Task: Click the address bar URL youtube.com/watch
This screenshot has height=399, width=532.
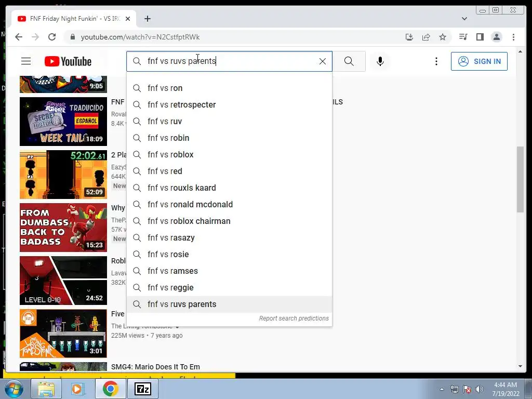Action: point(140,37)
